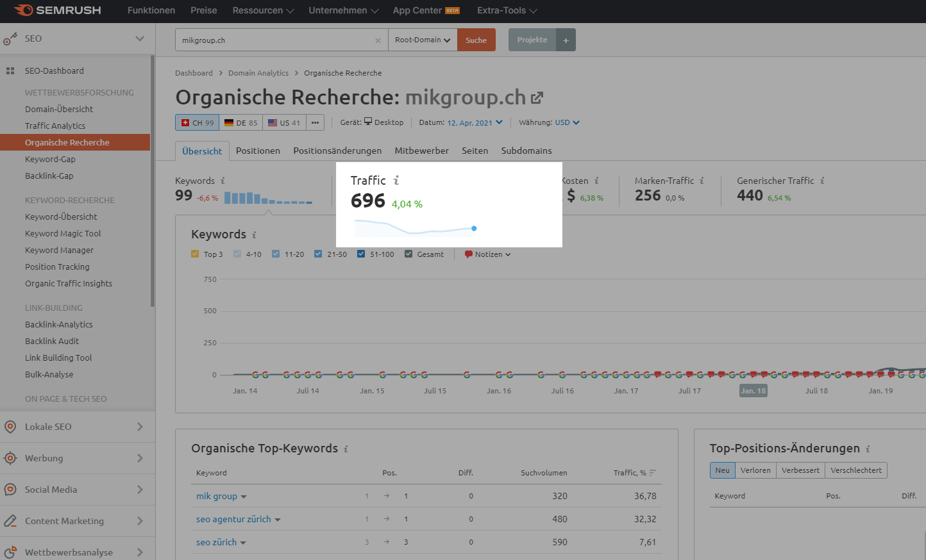This screenshot has width=926, height=560.
Task: Select CH 99 database
Action: tap(198, 122)
